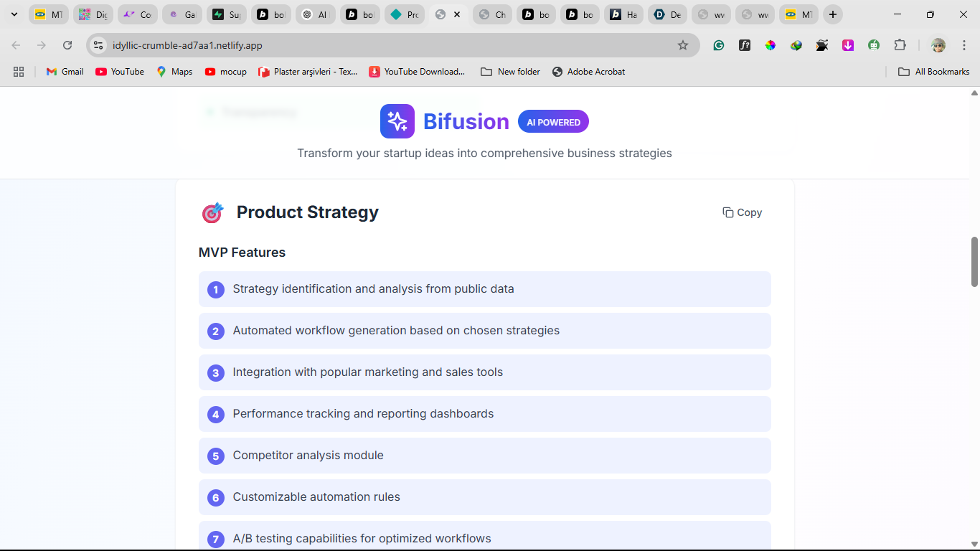
Task: Select 'Strategy identification and analysis from public data'
Action: coord(373,289)
